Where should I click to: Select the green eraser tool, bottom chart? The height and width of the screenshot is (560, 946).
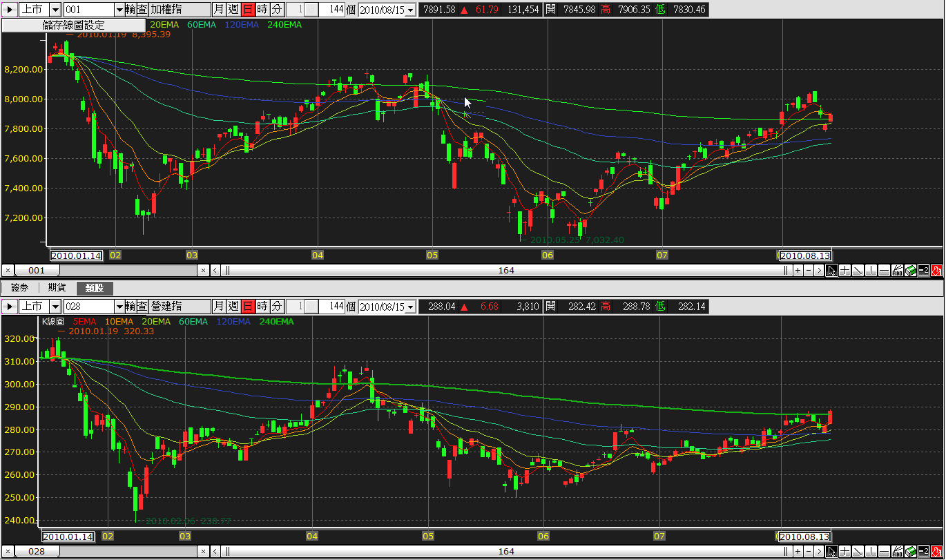point(910,551)
